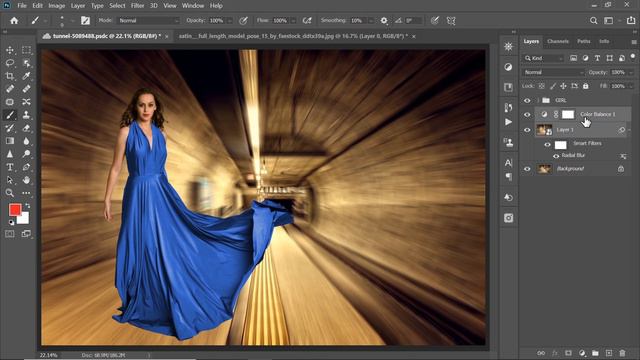Image resolution: width=640 pixels, height=360 pixels.
Task: Toggle Smart Filters visibility eye
Action: click(x=547, y=144)
